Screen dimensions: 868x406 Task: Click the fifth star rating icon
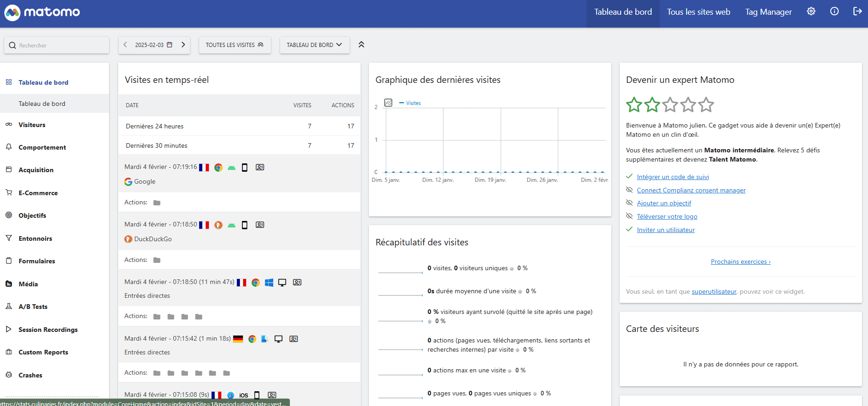706,105
